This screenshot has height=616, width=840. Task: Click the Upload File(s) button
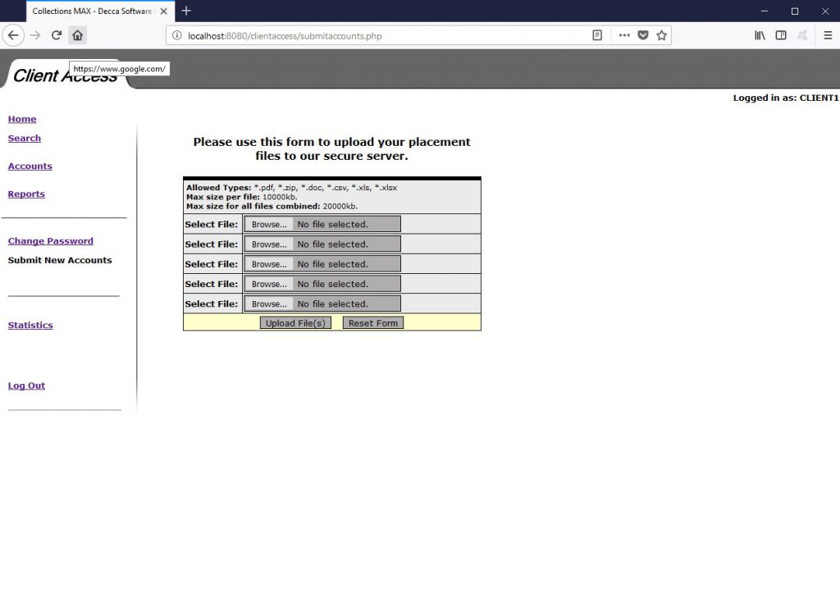(295, 323)
